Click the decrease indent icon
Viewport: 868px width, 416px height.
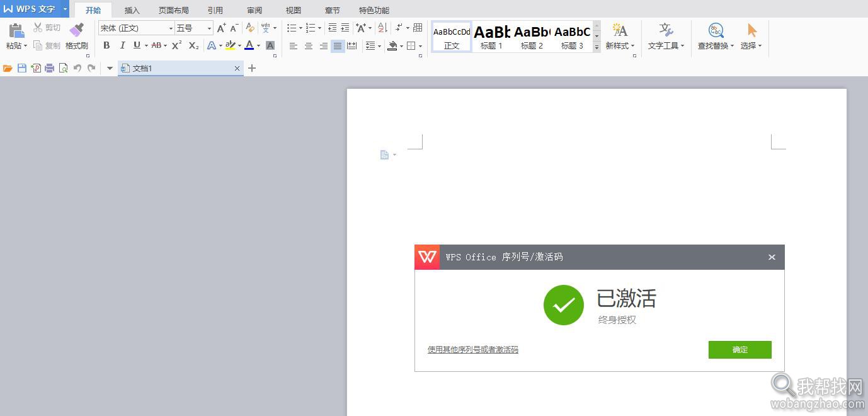click(332, 28)
